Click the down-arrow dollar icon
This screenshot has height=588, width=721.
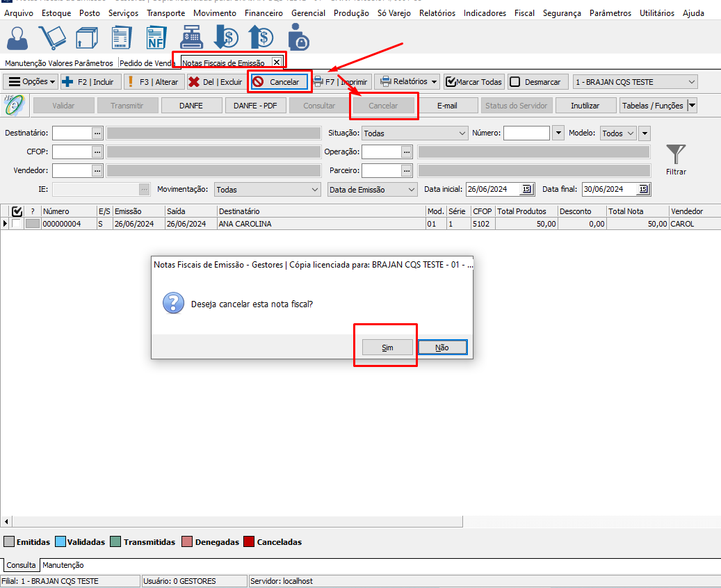227,38
